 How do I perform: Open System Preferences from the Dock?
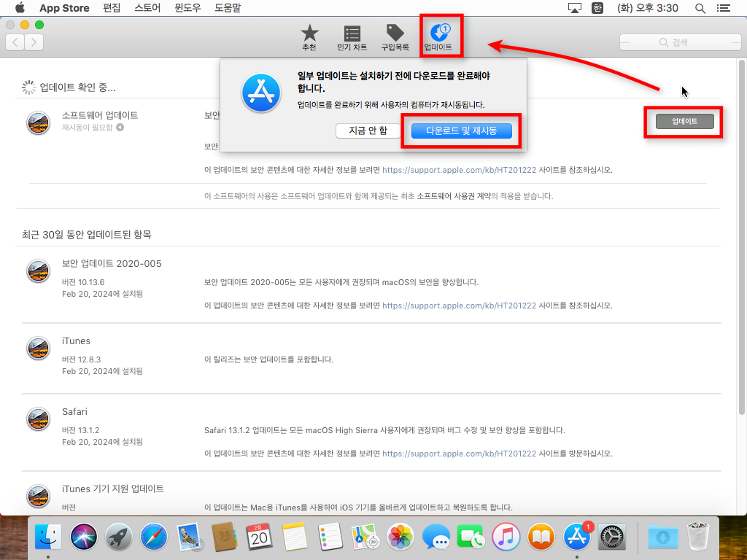(612, 536)
